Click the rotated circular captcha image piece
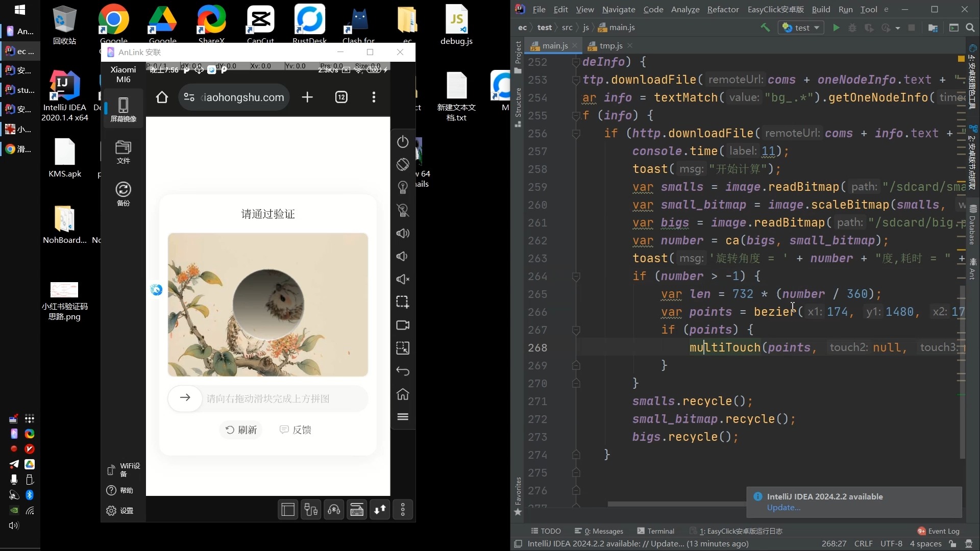Viewport: 980px width, 551px height. pyautogui.click(x=268, y=305)
